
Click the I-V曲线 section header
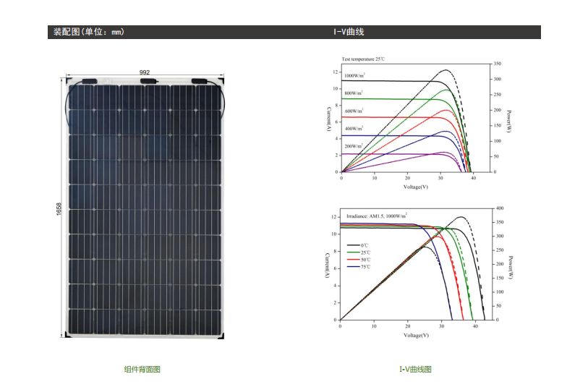[x=348, y=33]
